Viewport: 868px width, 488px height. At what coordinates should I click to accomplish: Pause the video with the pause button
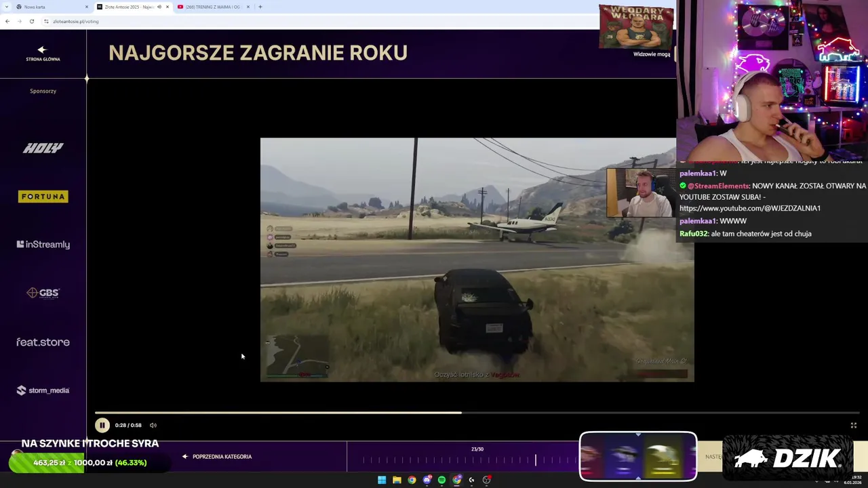coord(102,425)
